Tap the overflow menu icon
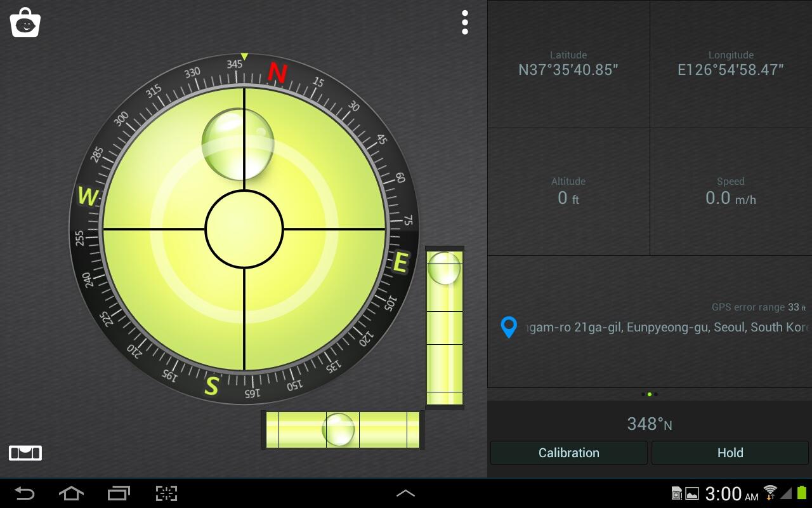The image size is (812, 508). 465,22
